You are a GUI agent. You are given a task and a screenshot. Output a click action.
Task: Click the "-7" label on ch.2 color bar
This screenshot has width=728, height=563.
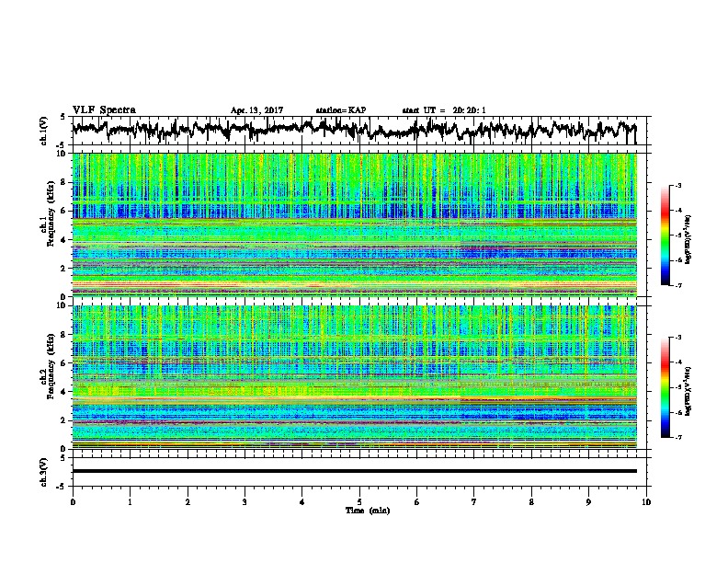pos(677,438)
